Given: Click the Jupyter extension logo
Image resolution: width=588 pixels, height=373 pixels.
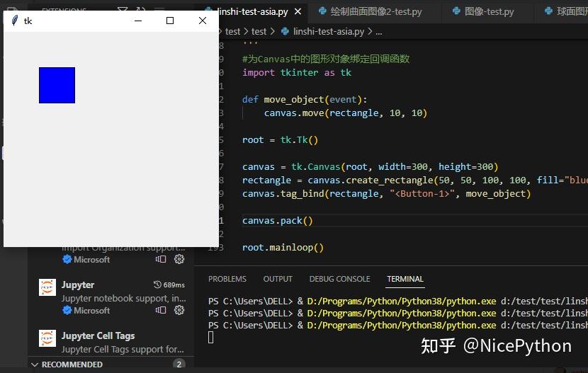Looking at the screenshot, I should tap(47, 287).
